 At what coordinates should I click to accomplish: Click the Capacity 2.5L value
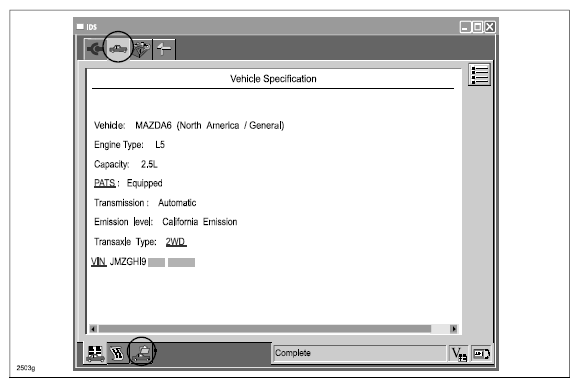tap(149, 164)
